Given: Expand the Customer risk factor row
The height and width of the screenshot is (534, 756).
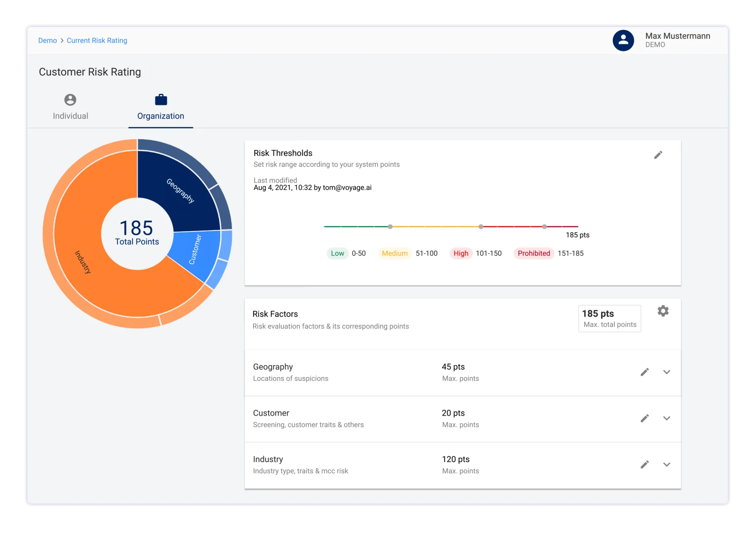Looking at the screenshot, I should point(667,419).
